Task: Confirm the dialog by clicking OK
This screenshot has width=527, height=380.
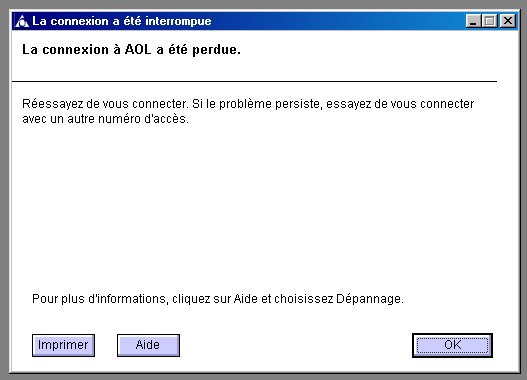Action: click(452, 345)
